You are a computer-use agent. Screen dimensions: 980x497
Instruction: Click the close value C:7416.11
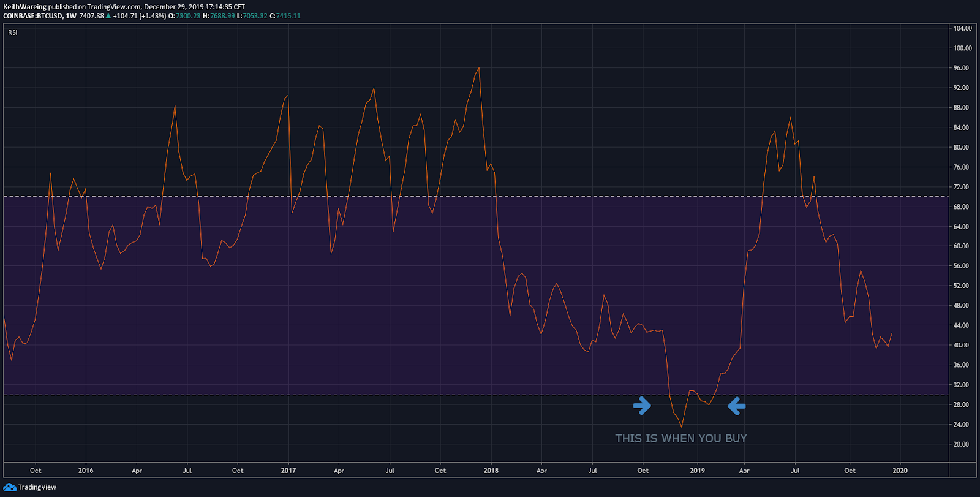tap(285, 16)
